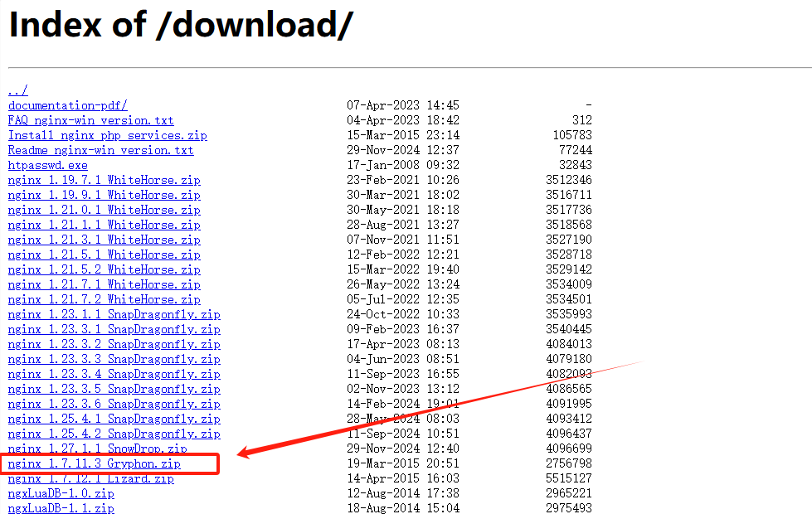Viewport: 812px width, 514px height.
Task: Select the file size 2975493
Action: 569,508
